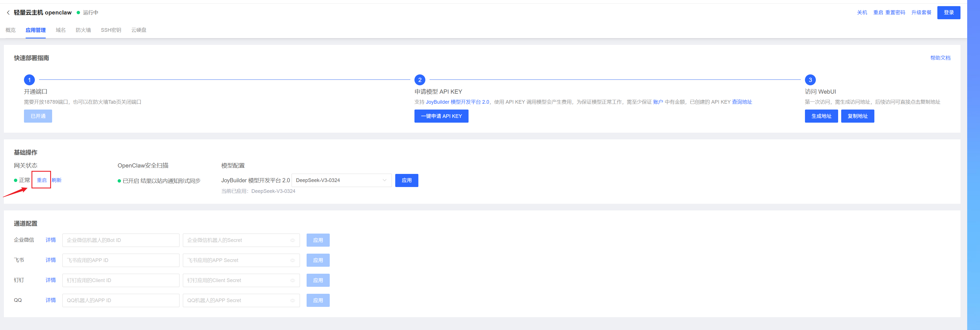This screenshot has width=980, height=330.
Task: Click step 3 circle in deployment guide
Action: [810, 80]
